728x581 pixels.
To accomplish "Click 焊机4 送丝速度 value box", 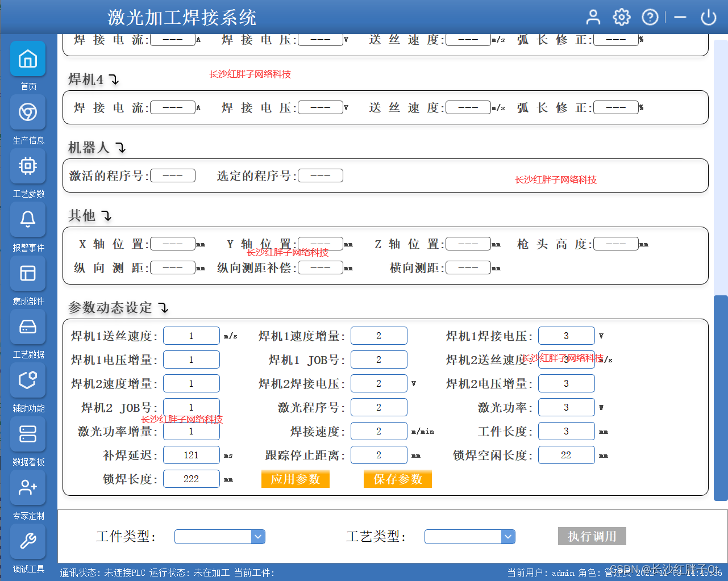I will 468,107.
